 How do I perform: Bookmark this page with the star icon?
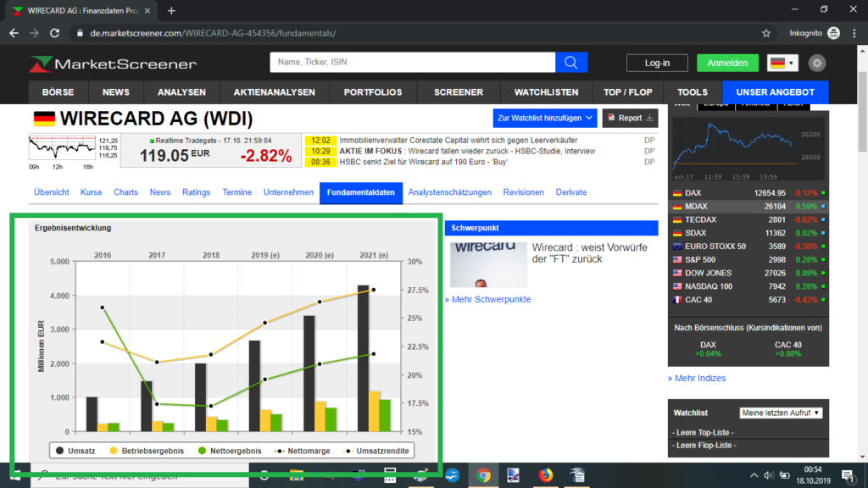(x=766, y=33)
